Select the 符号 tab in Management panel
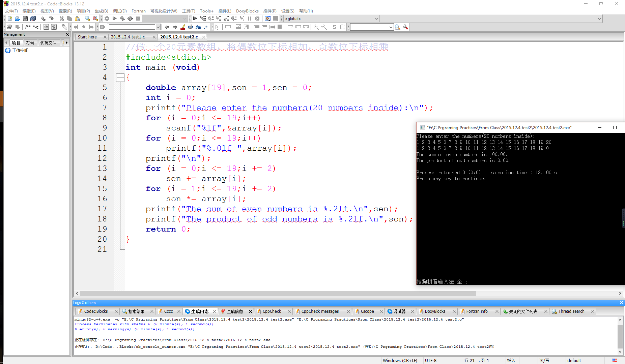 (x=30, y=43)
